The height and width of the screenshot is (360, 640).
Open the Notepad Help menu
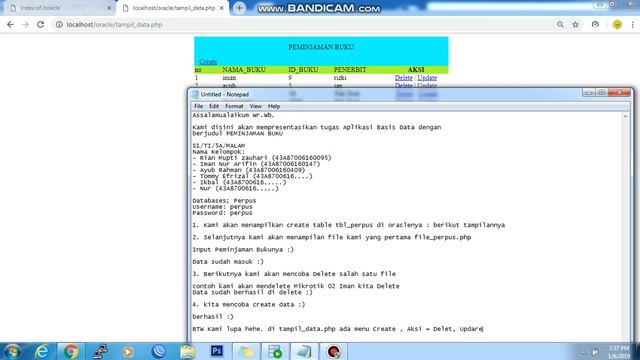[x=274, y=106]
